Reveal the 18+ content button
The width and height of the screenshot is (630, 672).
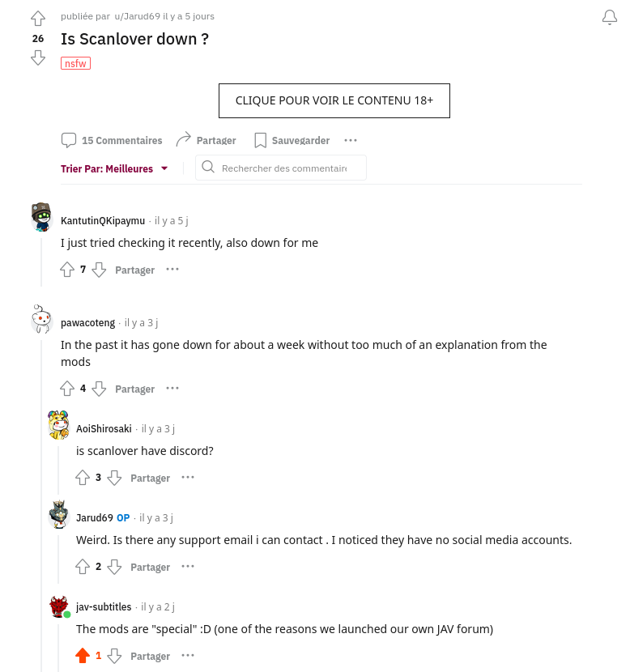click(x=334, y=100)
